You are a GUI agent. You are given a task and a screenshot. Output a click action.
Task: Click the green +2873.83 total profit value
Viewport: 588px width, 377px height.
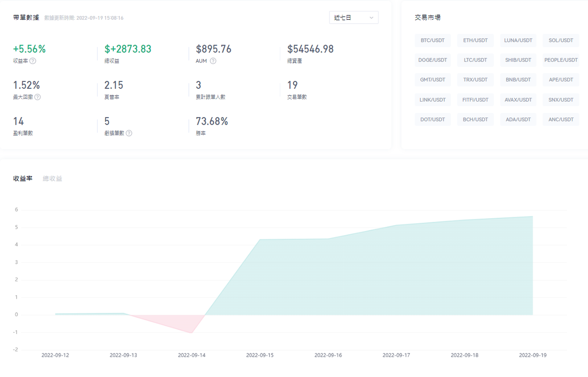(x=128, y=49)
